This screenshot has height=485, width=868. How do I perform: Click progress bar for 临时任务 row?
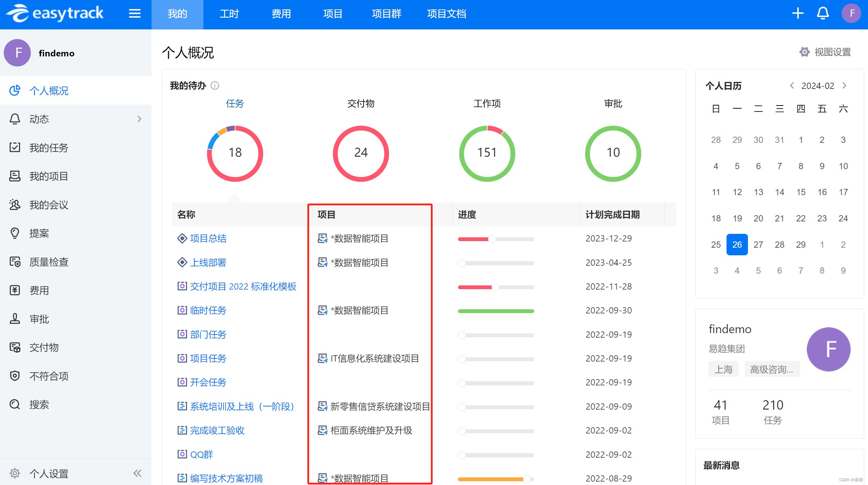coord(495,311)
